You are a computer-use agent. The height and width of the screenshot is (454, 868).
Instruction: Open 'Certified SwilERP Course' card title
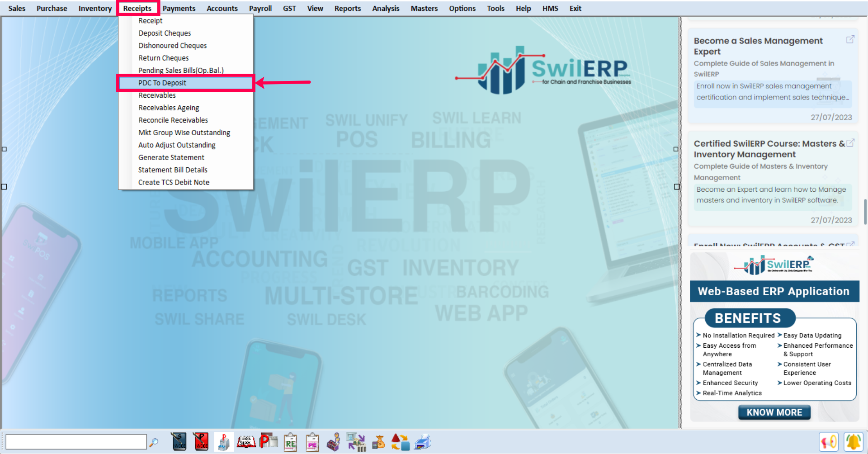pos(769,149)
